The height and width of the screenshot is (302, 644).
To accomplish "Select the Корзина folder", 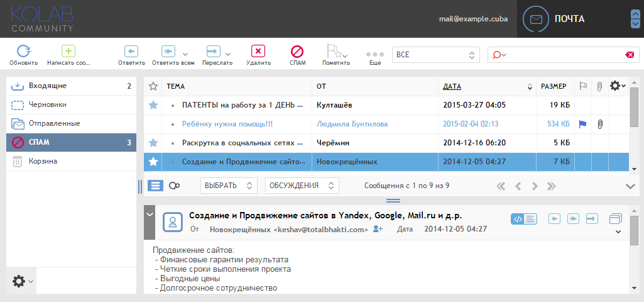I will coord(72,161).
